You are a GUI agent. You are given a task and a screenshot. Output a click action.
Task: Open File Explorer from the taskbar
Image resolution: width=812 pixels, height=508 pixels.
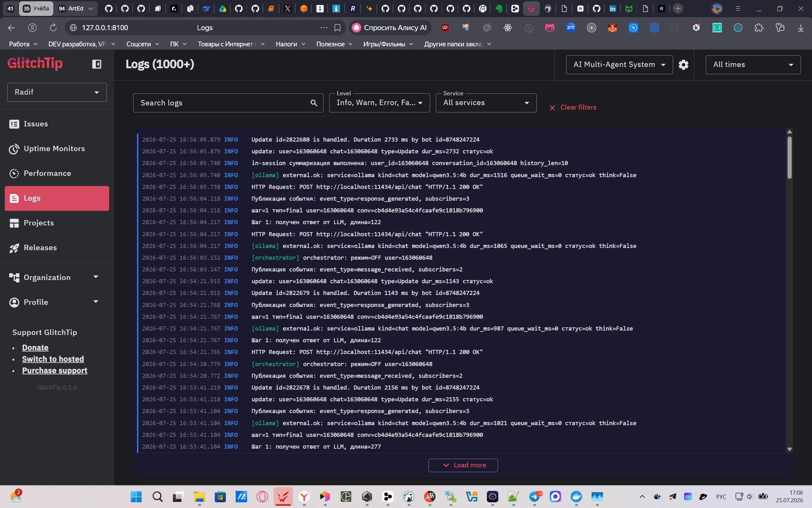point(199,497)
